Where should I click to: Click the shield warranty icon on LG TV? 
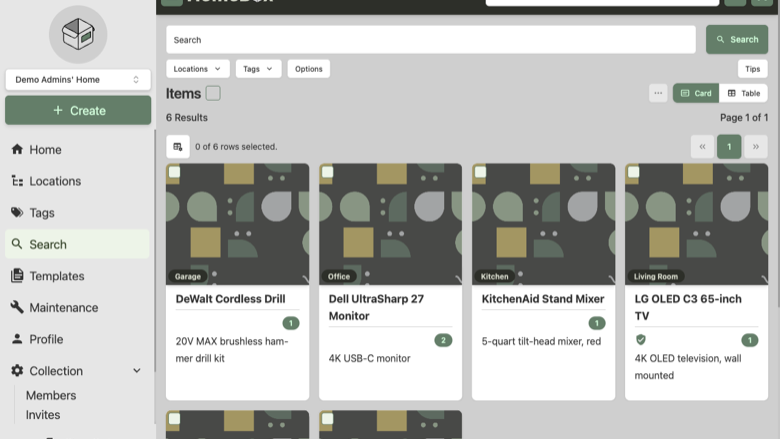pyautogui.click(x=641, y=340)
